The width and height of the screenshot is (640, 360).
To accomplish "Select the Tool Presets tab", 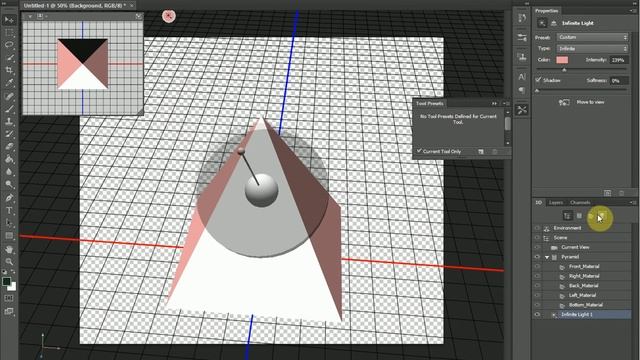I will click(x=429, y=104).
